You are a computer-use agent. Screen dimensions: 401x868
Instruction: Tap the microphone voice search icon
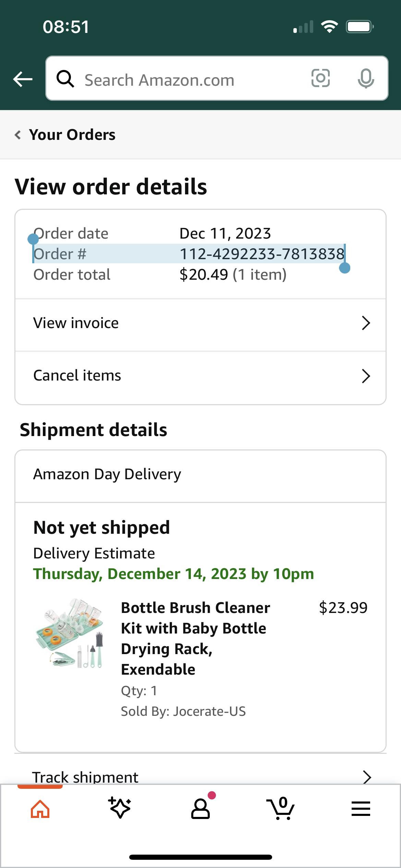point(366,78)
